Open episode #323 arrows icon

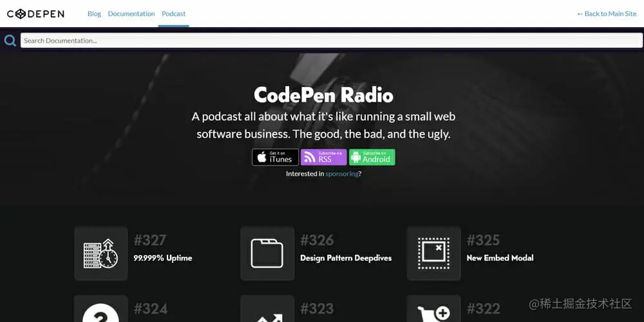(x=267, y=308)
